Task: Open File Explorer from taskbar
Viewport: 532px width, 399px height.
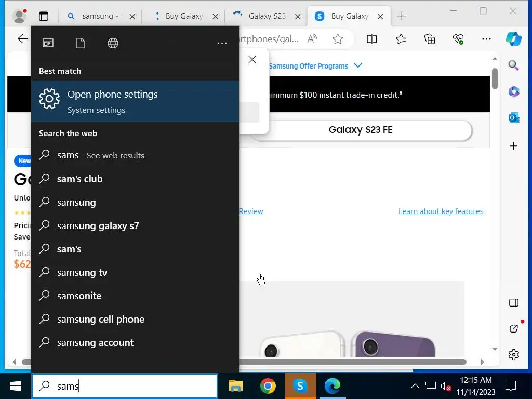Action: click(x=236, y=386)
